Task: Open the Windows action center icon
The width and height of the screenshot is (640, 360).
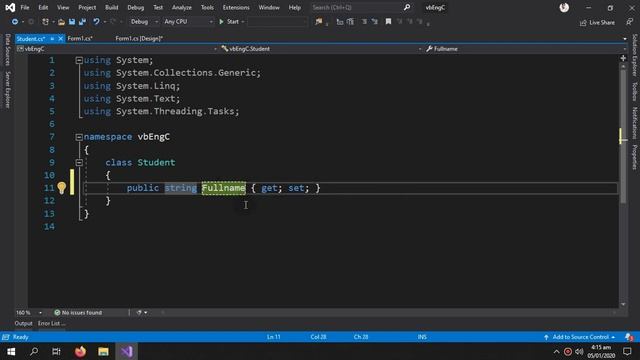Action: (627, 351)
